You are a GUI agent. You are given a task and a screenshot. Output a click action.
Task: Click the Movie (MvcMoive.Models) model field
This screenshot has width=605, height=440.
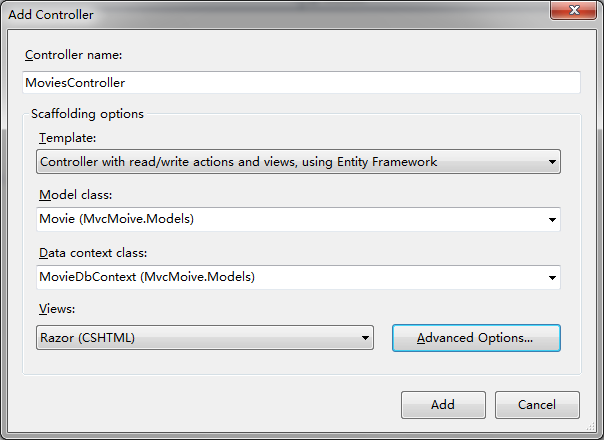coord(298,219)
